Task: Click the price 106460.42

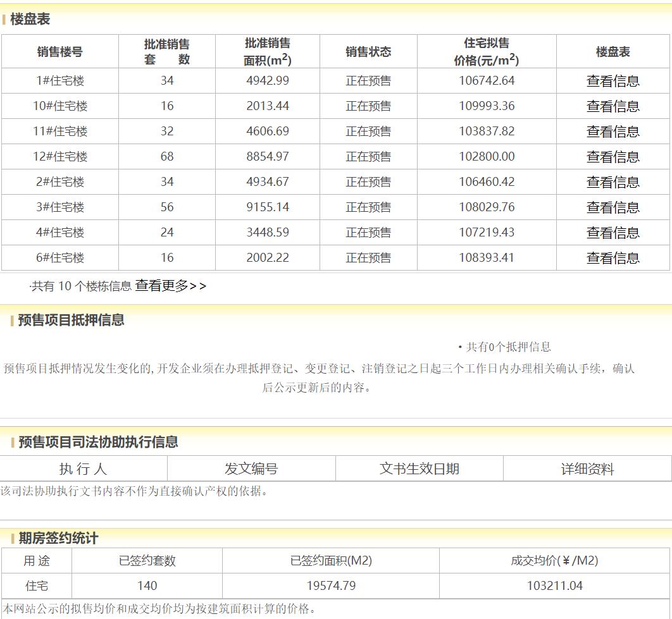Action: click(487, 181)
